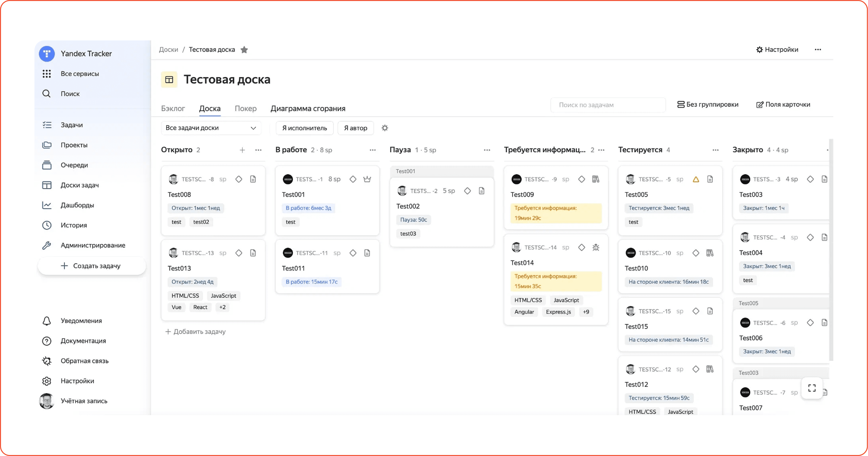Click the test02 tag on Test008
Viewport: 868px width, 456px height.
click(201, 222)
